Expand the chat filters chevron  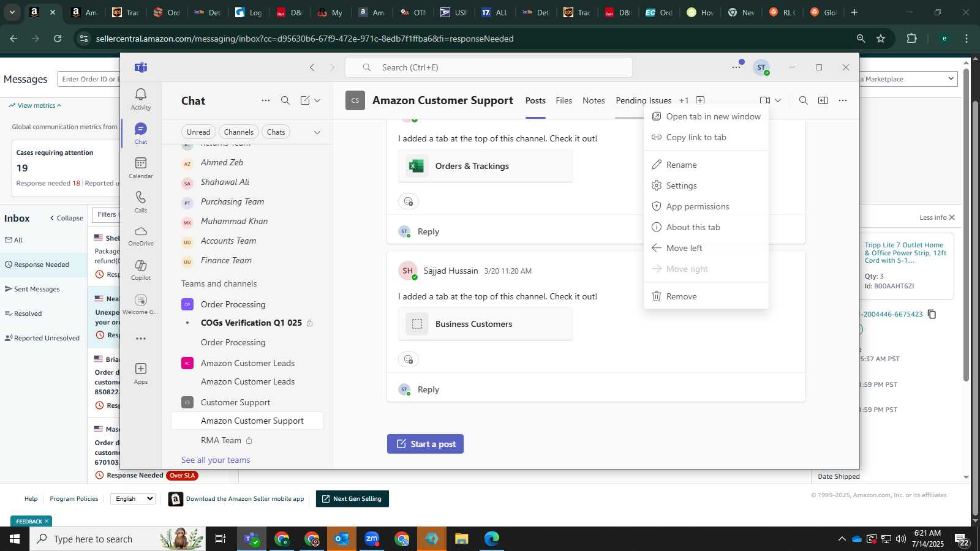click(317, 132)
